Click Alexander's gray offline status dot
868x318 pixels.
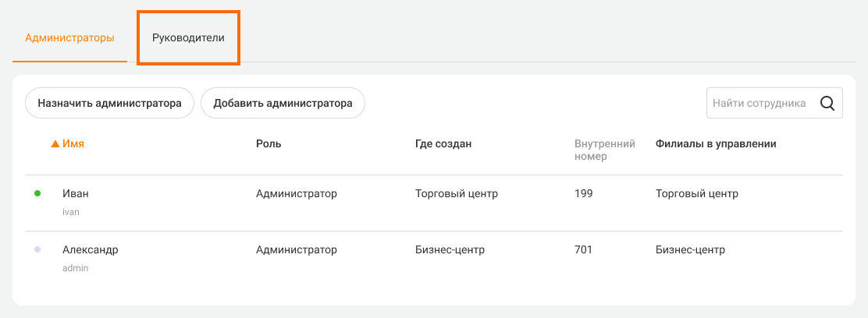click(37, 250)
